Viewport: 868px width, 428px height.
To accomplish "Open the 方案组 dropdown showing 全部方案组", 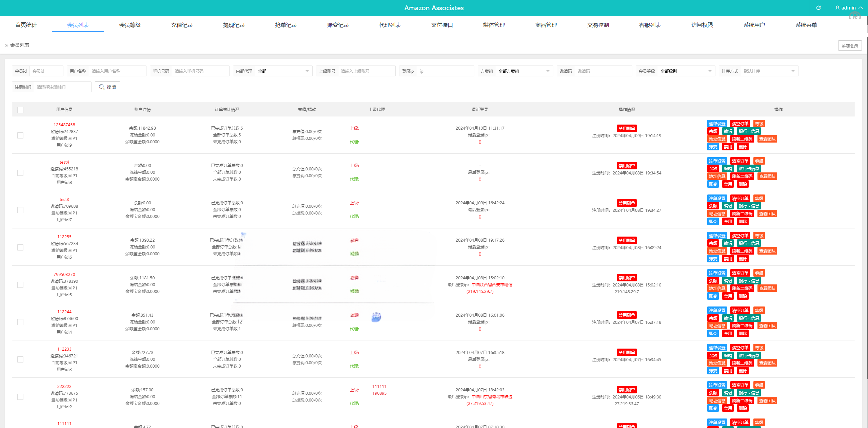I will pyautogui.click(x=524, y=71).
